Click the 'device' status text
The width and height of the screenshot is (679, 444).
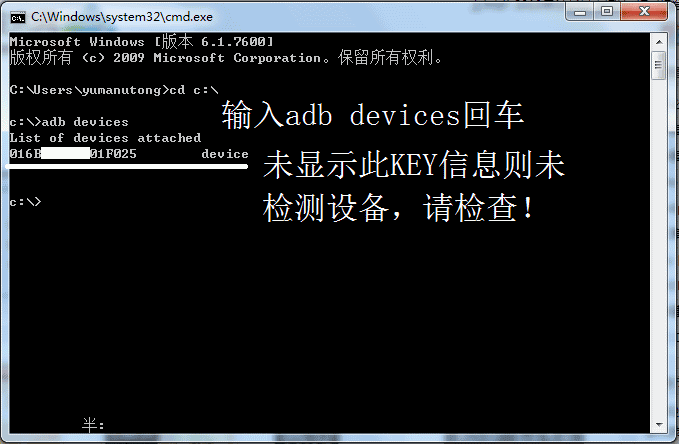[225, 154]
